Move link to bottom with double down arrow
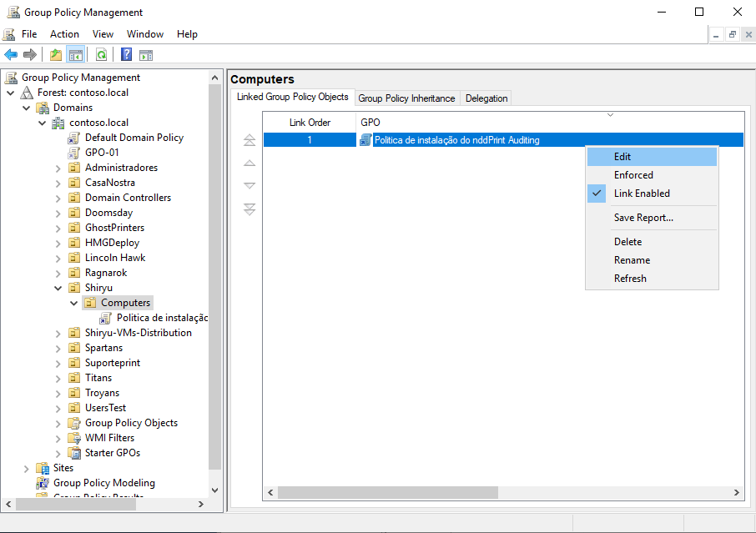The image size is (756, 533). [249, 209]
